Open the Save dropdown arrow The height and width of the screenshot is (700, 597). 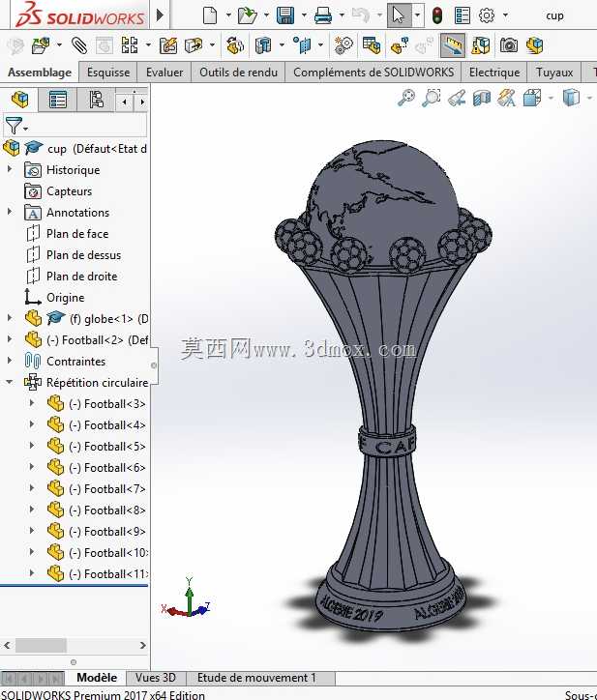304,15
